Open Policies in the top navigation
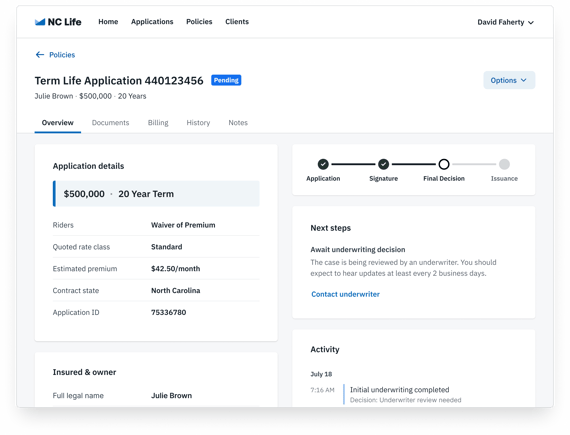Screen dimensions: 570x435 coord(199,22)
